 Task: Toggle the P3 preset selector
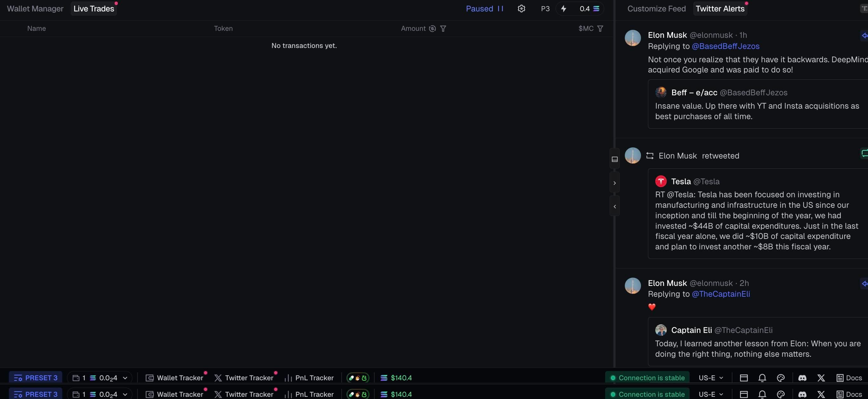click(545, 9)
